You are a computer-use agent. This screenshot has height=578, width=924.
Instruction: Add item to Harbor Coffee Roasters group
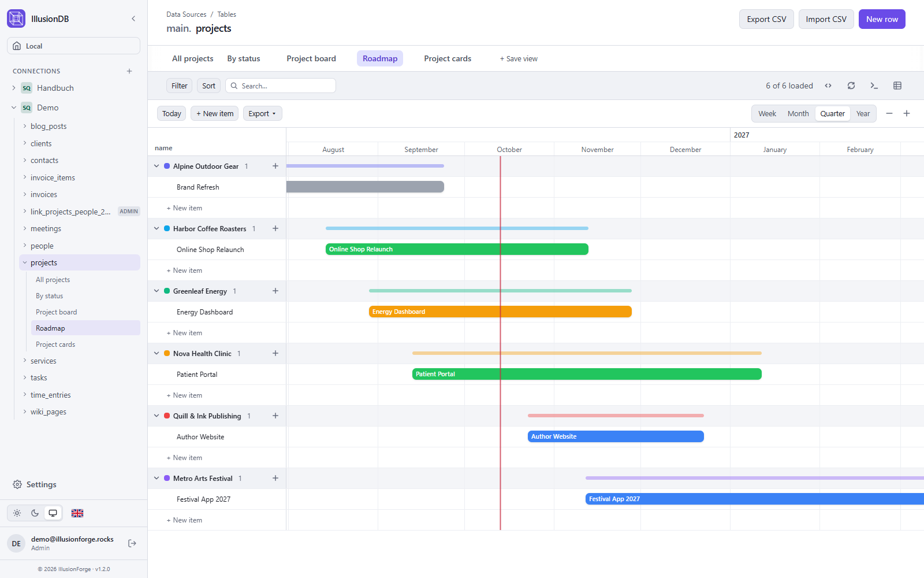275,228
